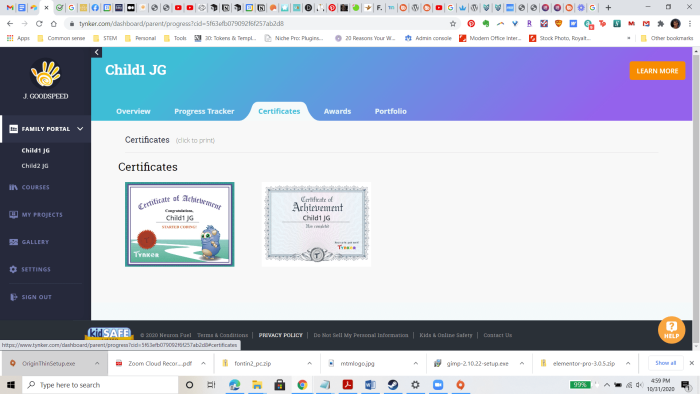The height and width of the screenshot is (394, 700).
Task: Click the browser back arrow
Action: [10, 24]
